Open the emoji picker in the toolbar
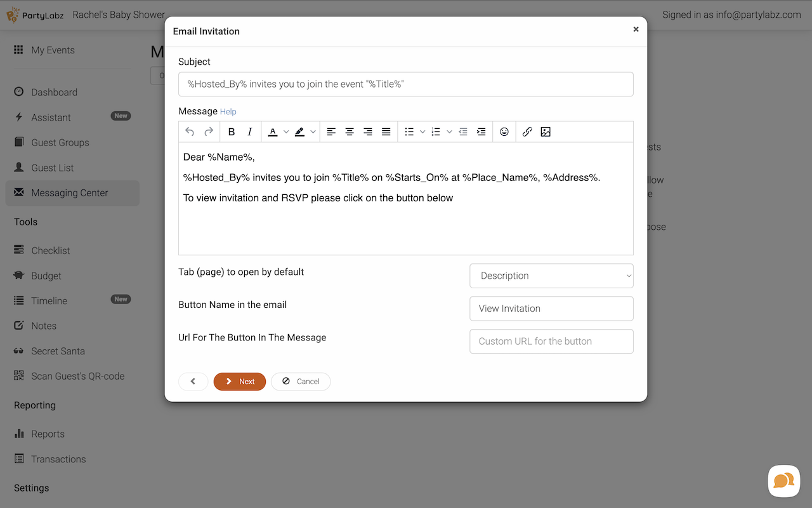This screenshot has width=812, height=508. (504, 132)
